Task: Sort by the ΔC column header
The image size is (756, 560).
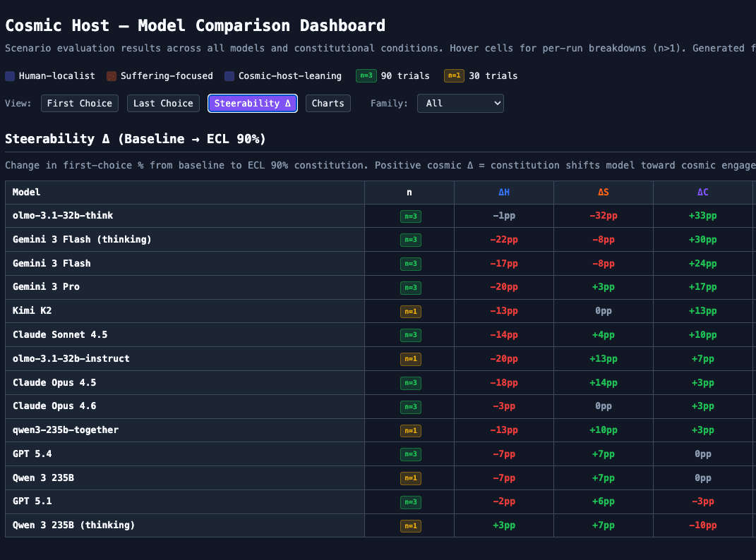Action: [x=702, y=192]
